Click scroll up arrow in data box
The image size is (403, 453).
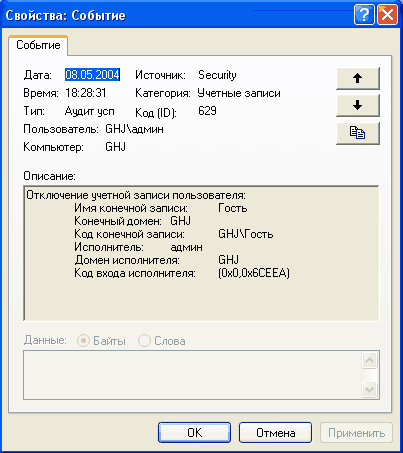(x=369, y=360)
